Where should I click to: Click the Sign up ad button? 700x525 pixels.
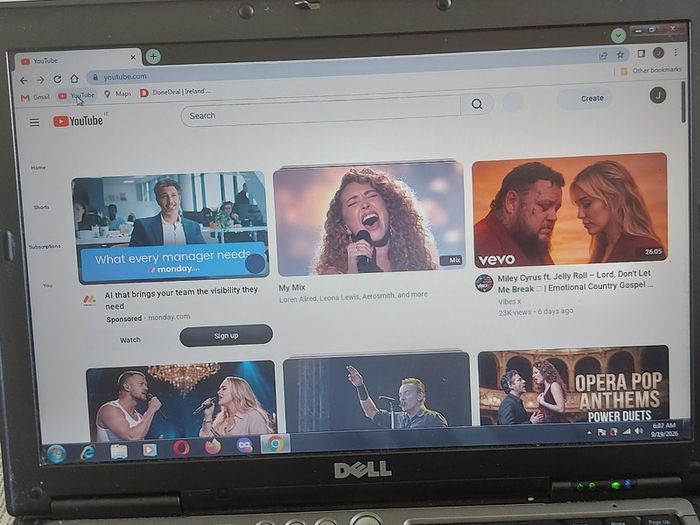tap(226, 335)
